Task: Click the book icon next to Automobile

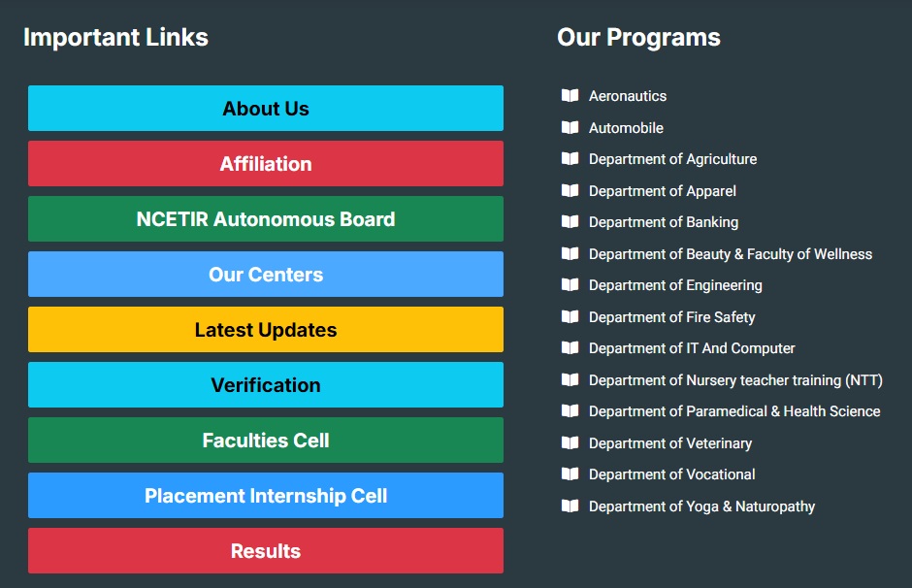Action: click(570, 127)
